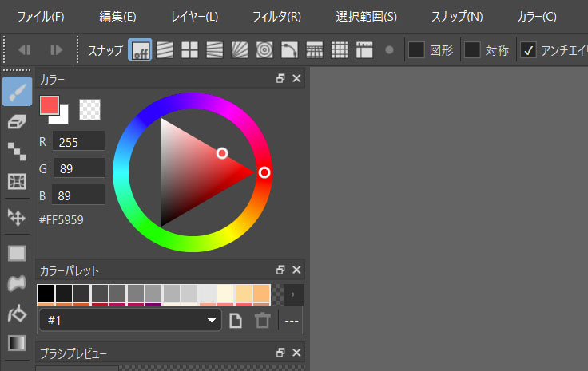Click the G value field
This screenshot has height=371, width=588.
pos(80,168)
